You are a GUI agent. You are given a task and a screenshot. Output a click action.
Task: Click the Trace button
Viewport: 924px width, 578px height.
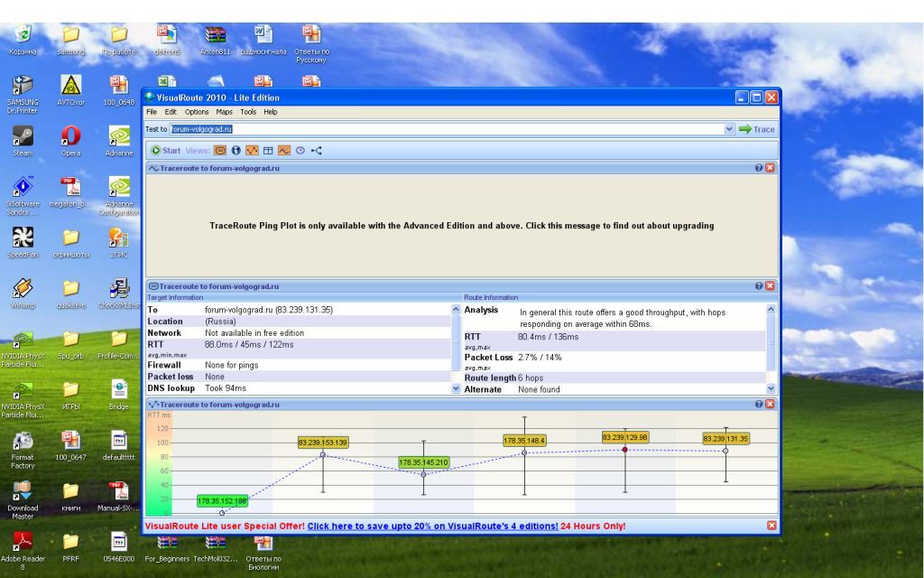pyautogui.click(x=756, y=129)
